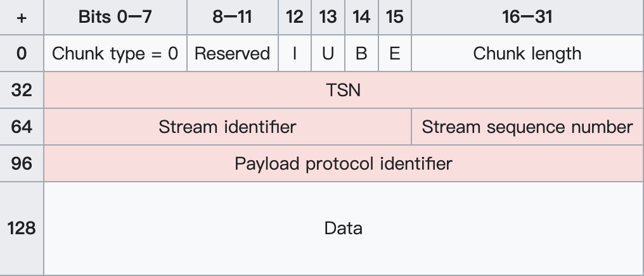Viewport: 644px width, 276px height.
Task: Click the 'Reserved' field cell
Action: point(232,54)
